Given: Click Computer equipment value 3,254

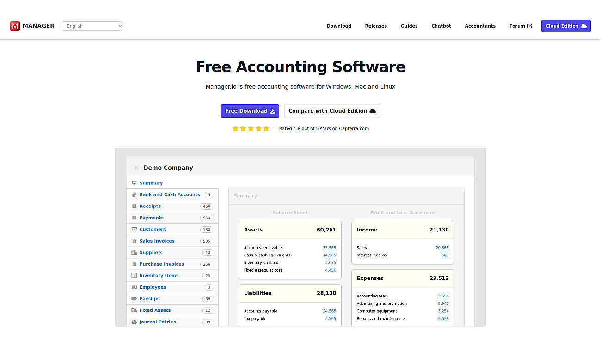Looking at the screenshot, I should [x=443, y=311].
